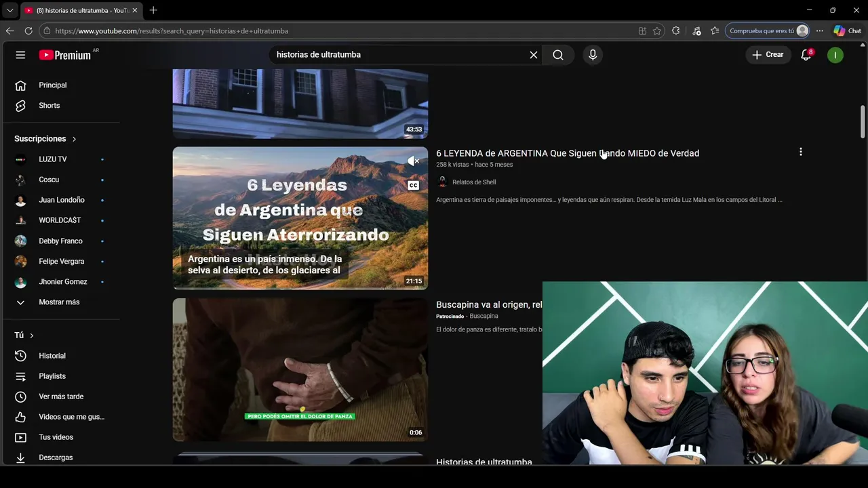868x488 pixels.
Task: Go to the YouTube Premium home logo
Action: tap(65, 55)
